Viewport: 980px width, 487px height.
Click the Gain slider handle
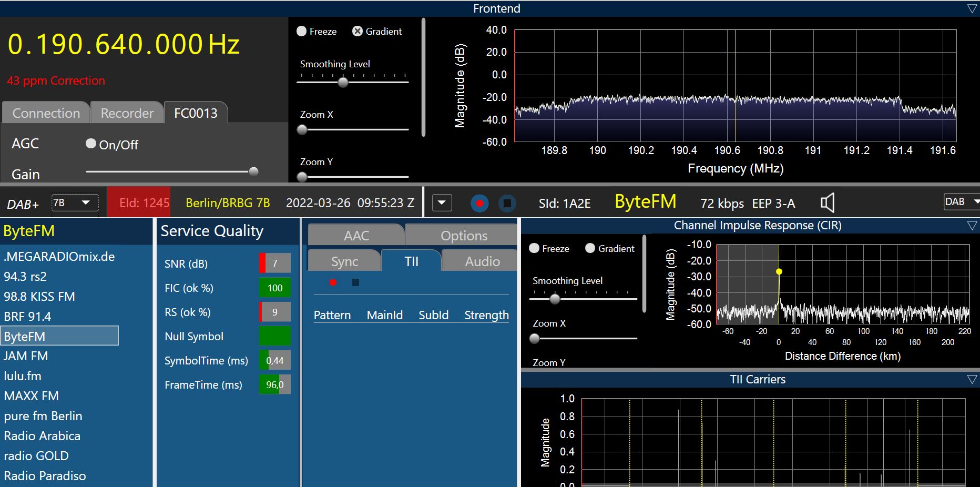click(253, 171)
